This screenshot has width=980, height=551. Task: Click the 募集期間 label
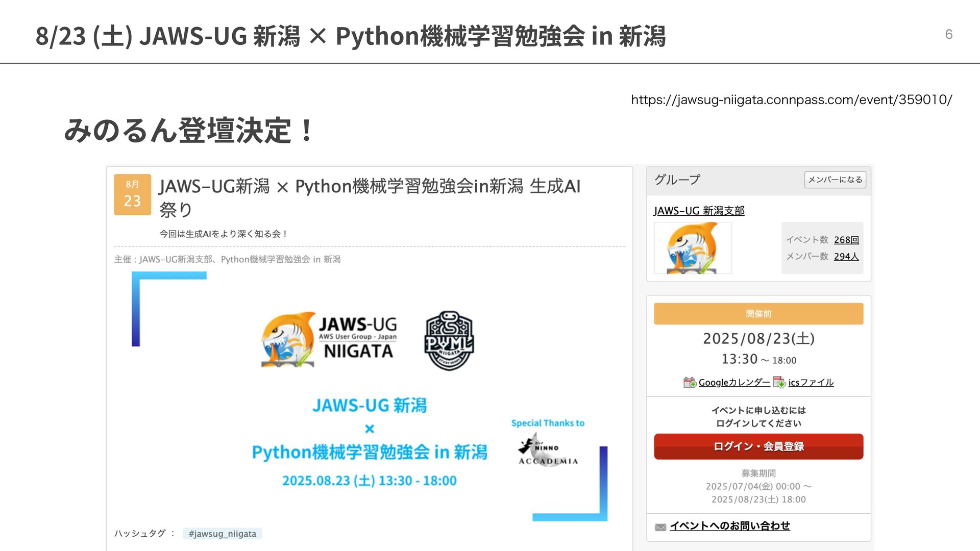click(758, 473)
